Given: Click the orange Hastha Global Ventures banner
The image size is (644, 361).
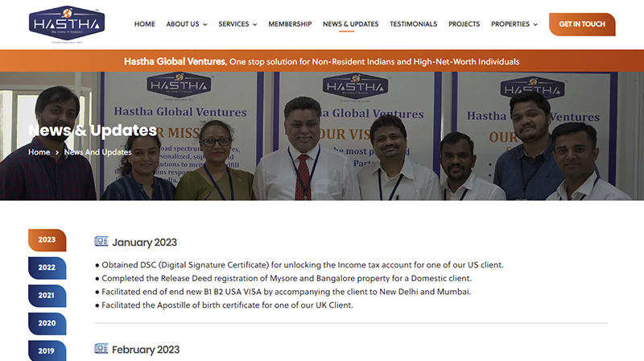Looking at the screenshot, I should 322,61.
